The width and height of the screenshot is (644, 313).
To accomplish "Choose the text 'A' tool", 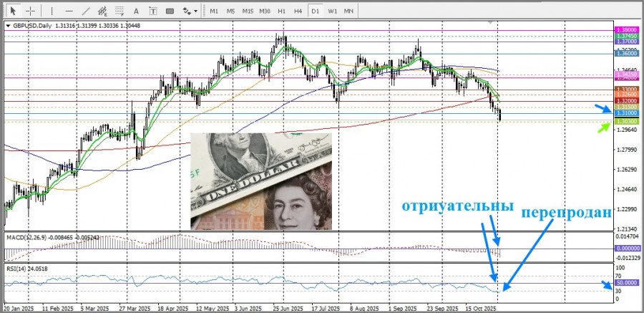I will pos(137,11).
